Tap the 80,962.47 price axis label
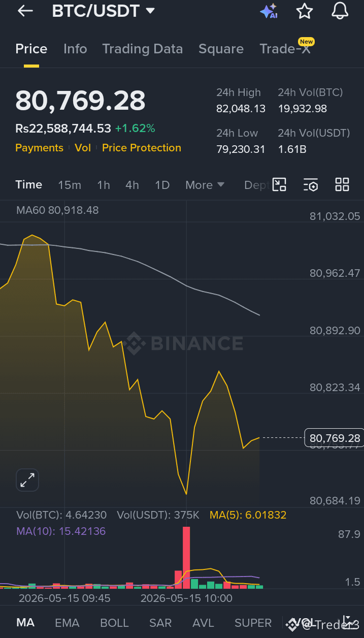The height and width of the screenshot is (638, 364). (335, 273)
